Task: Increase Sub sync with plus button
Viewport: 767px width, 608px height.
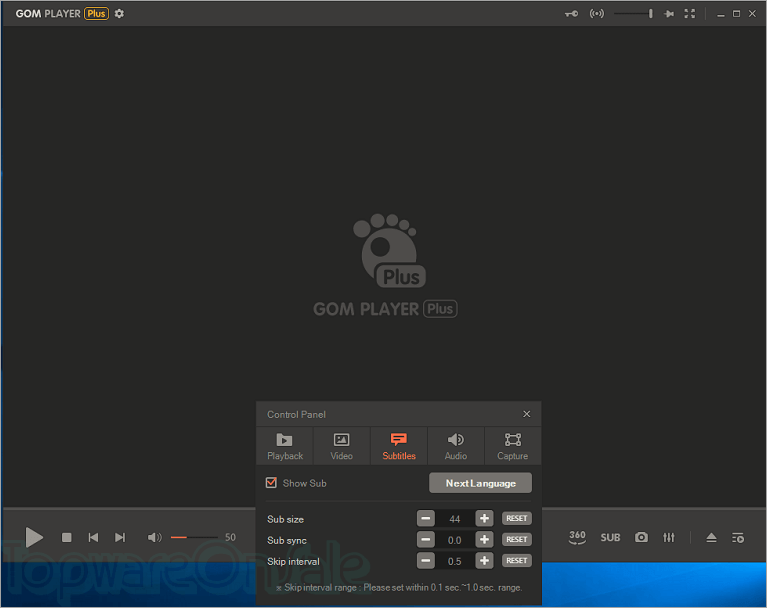Action: [x=484, y=540]
